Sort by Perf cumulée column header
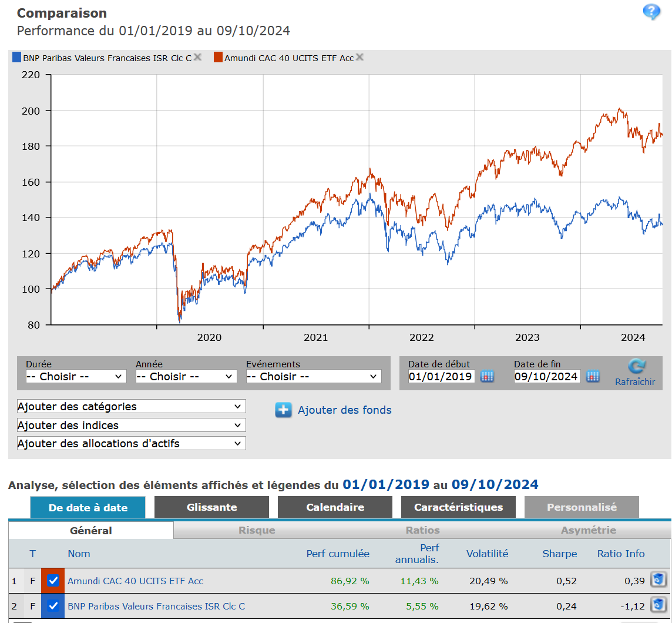 [x=338, y=554]
